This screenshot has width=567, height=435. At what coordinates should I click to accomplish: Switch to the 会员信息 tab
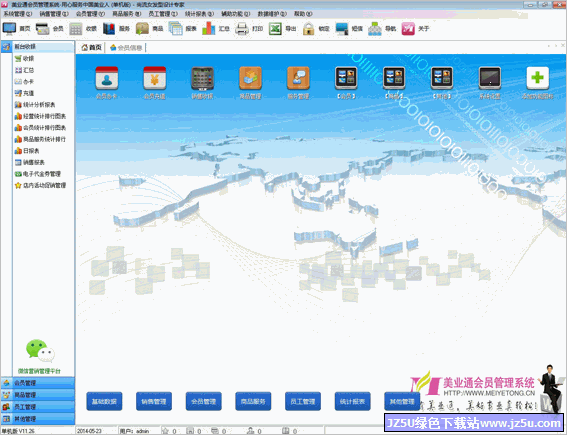tap(126, 47)
